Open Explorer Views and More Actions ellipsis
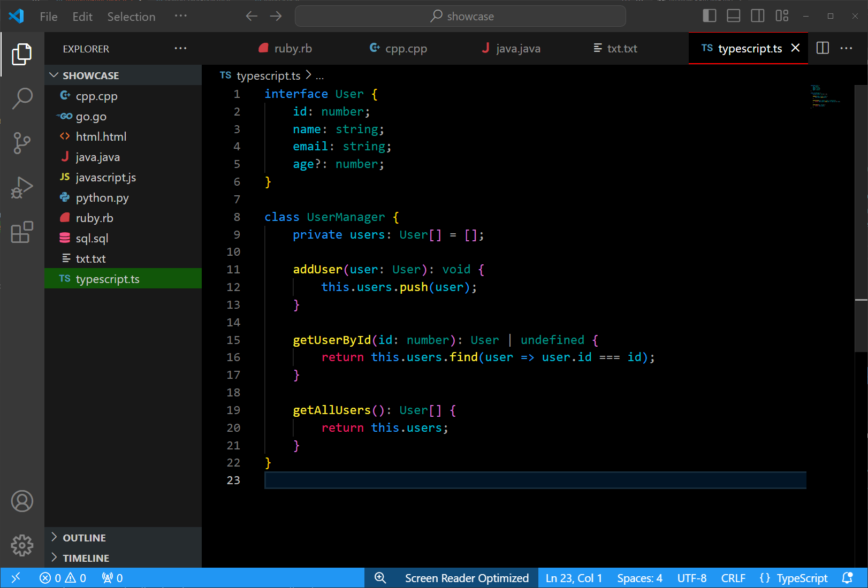The width and height of the screenshot is (868, 588). click(x=180, y=48)
